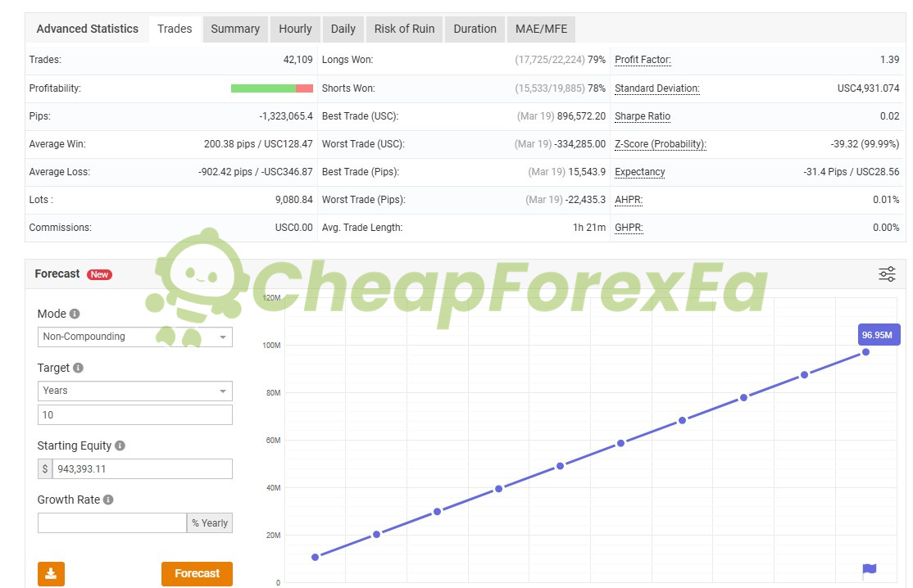This screenshot has width=913, height=588.
Task: Click the Growth Rate info icon
Action: (x=108, y=500)
